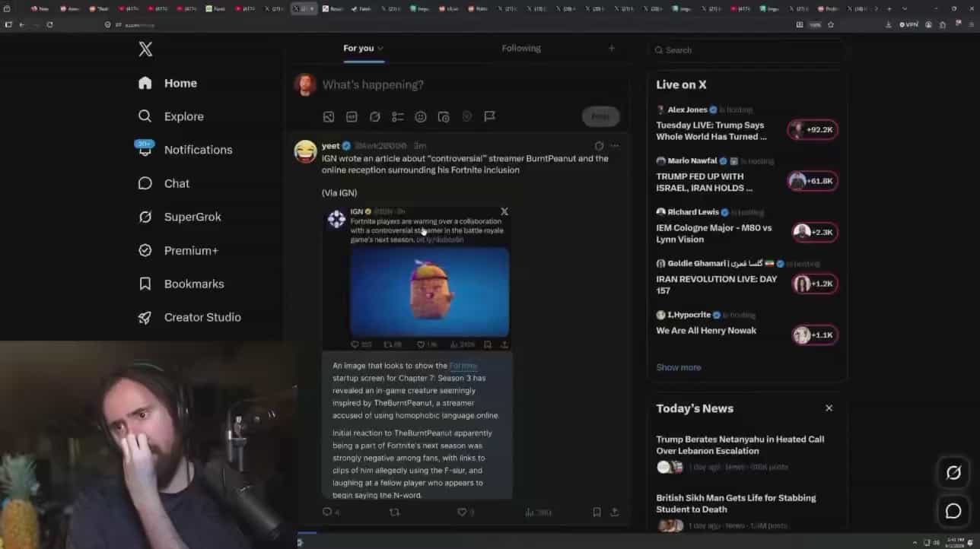This screenshot has height=549, width=980.
Task: Click Show more under Live on X
Action: click(679, 367)
